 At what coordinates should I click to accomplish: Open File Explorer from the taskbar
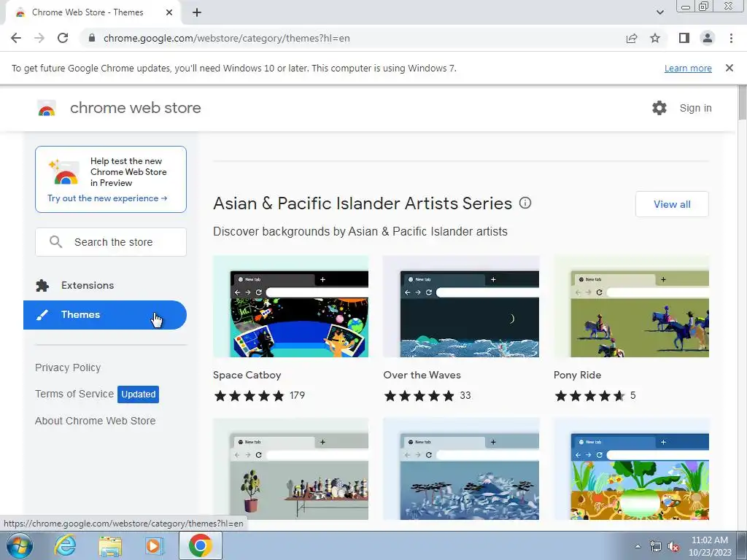(110, 545)
